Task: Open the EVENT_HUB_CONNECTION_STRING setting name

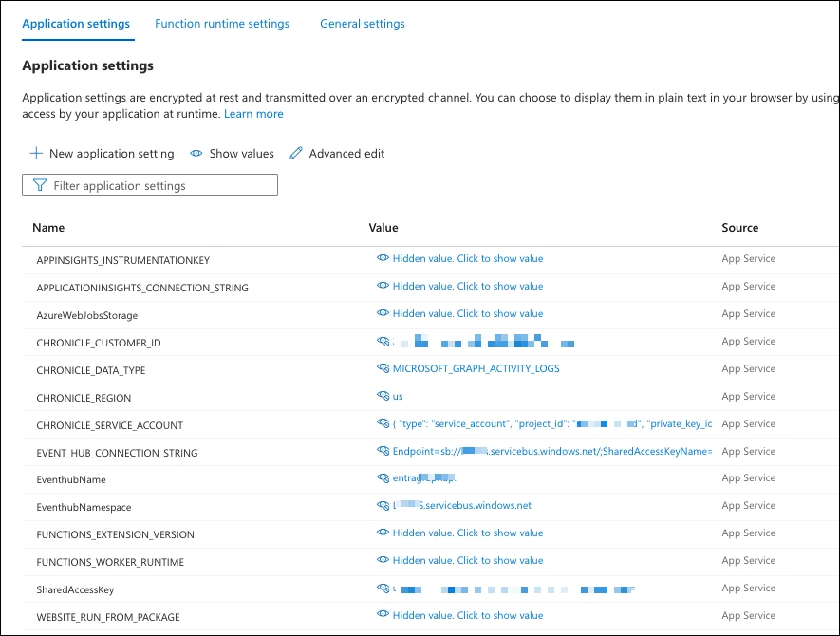Action: pos(117,454)
